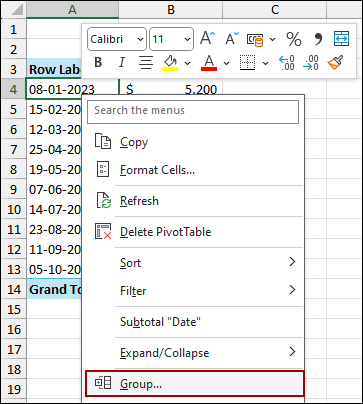This screenshot has height=404, width=363.
Task: Toggle italic formatting
Action: click(x=122, y=62)
